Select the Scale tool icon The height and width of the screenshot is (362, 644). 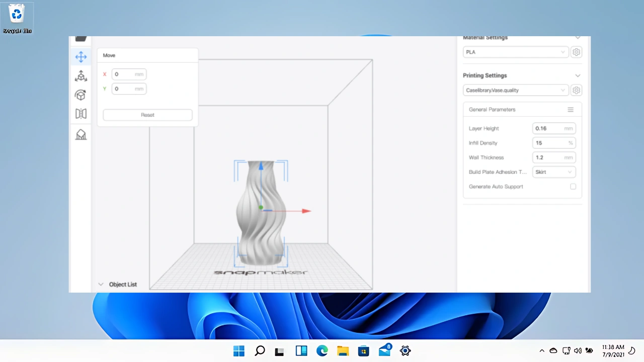coord(81,76)
